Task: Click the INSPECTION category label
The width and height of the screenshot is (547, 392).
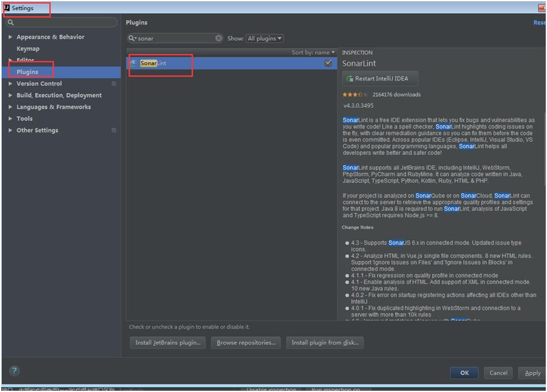Action: click(357, 52)
